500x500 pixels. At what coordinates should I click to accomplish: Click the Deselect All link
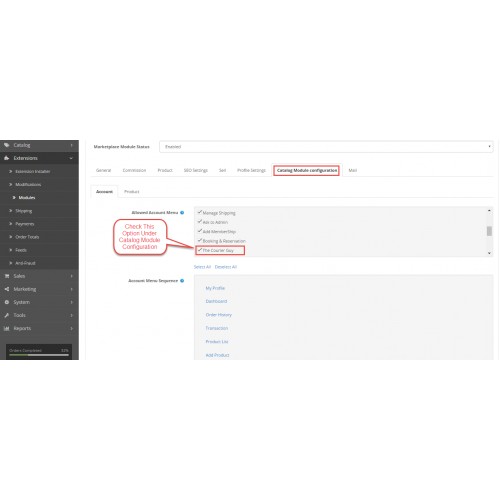pyautogui.click(x=226, y=267)
